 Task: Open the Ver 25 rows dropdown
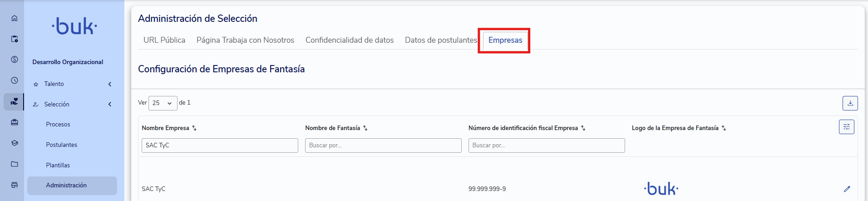coord(163,103)
